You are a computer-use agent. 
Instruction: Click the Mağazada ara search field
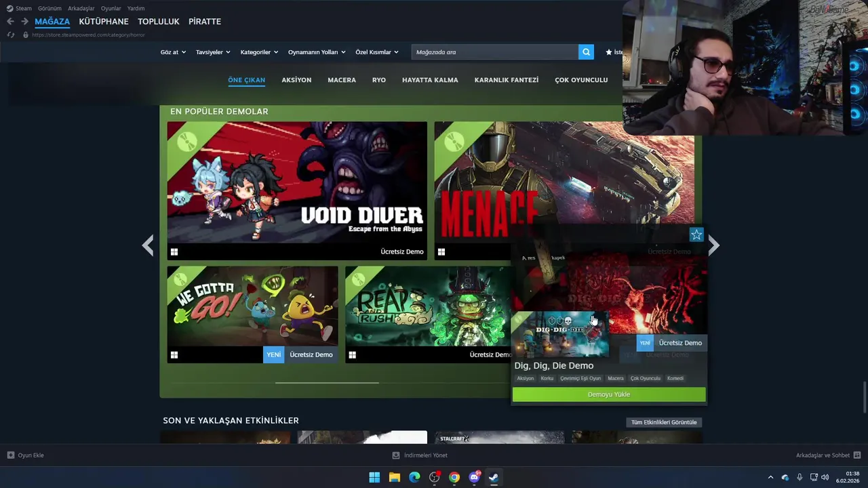pyautogui.click(x=494, y=52)
